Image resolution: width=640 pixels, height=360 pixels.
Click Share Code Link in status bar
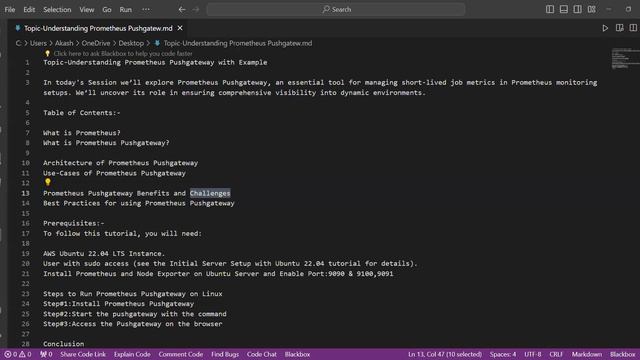pyautogui.click(x=83, y=354)
